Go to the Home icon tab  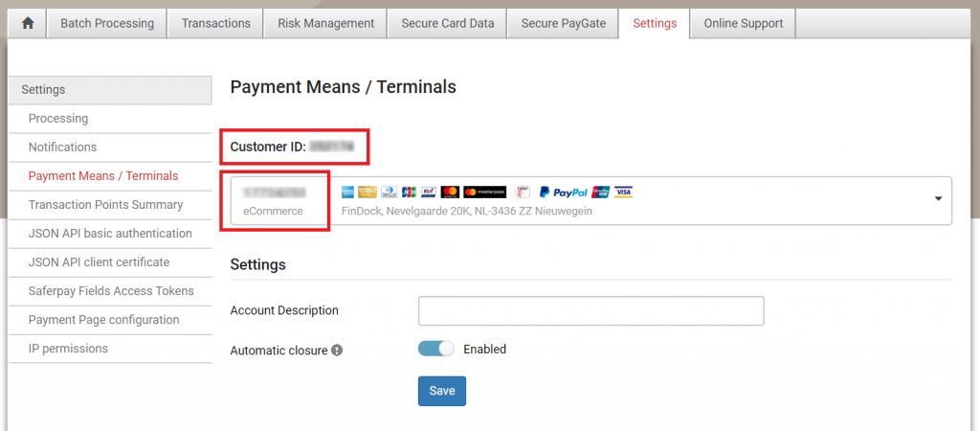click(27, 24)
